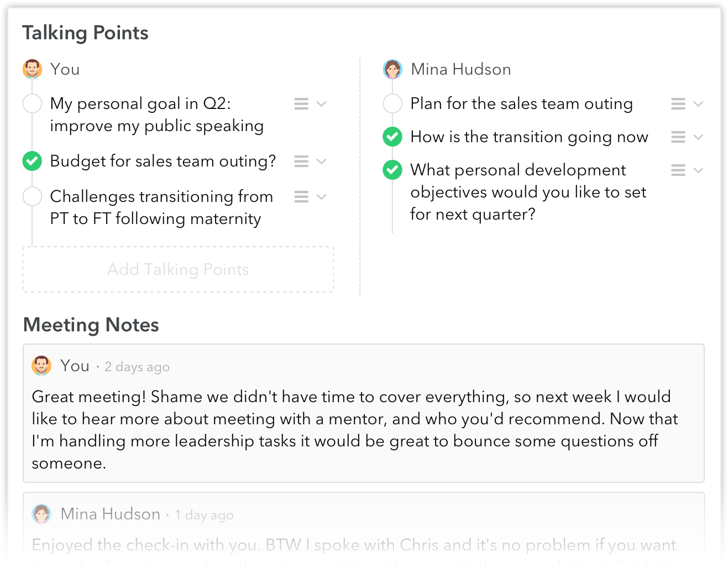Screen dimensions: 728x567
Task: Click Add Talking Points box
Action: (x=178, y=269)
